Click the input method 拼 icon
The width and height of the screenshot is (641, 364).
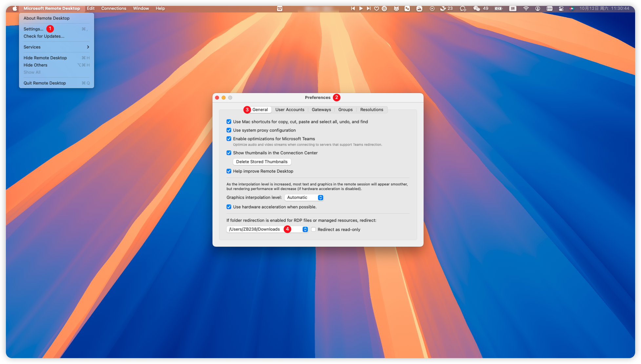[513, 9]
